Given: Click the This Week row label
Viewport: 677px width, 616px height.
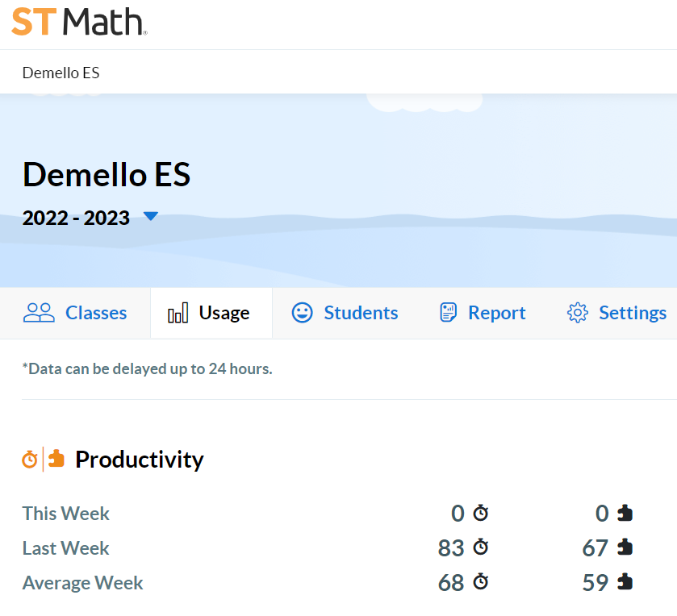Looking at the screenshot, I should 65,514.
